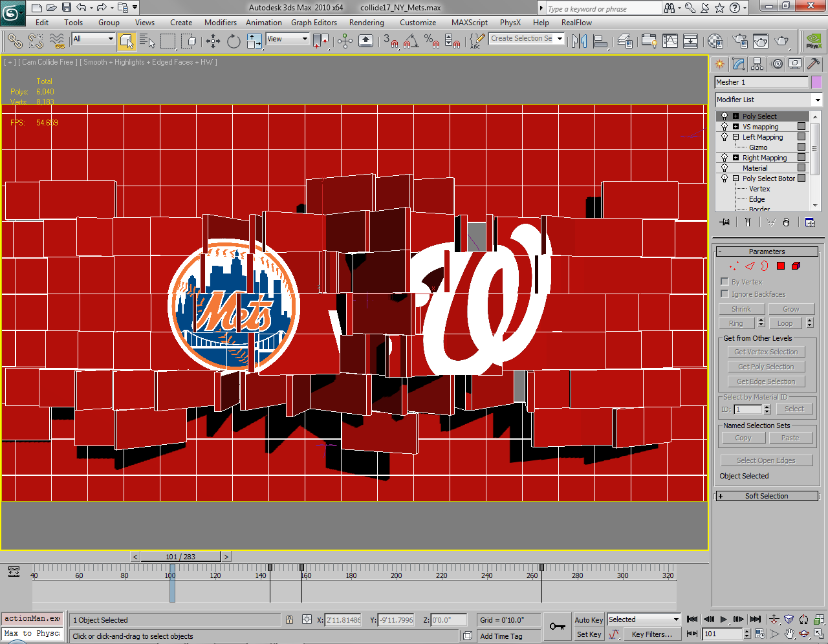The height and width of the screenshot is (644, 828).
Task: Toggle the Selection Lock padlock
Action: pyautogui.click(x=289, y=619)
